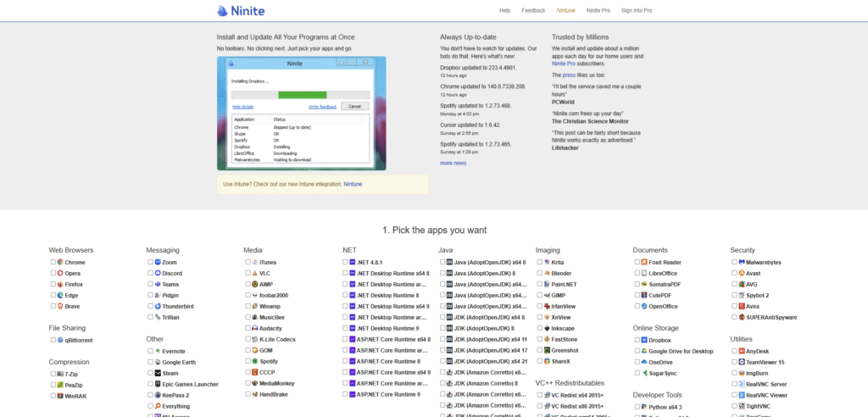Tick the LibreOffice checkbox
This screenshot has width=868, height=417.
(637, 274)
